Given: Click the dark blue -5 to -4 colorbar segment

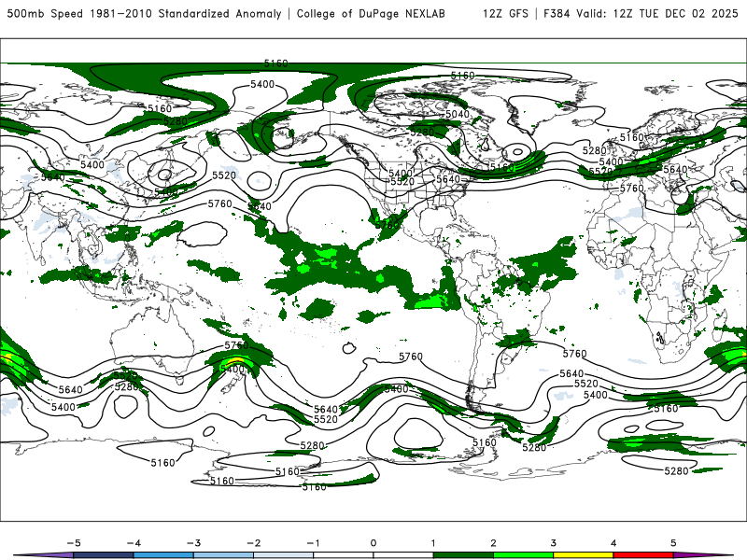Looking at the screenshot, I should (104, 555).
